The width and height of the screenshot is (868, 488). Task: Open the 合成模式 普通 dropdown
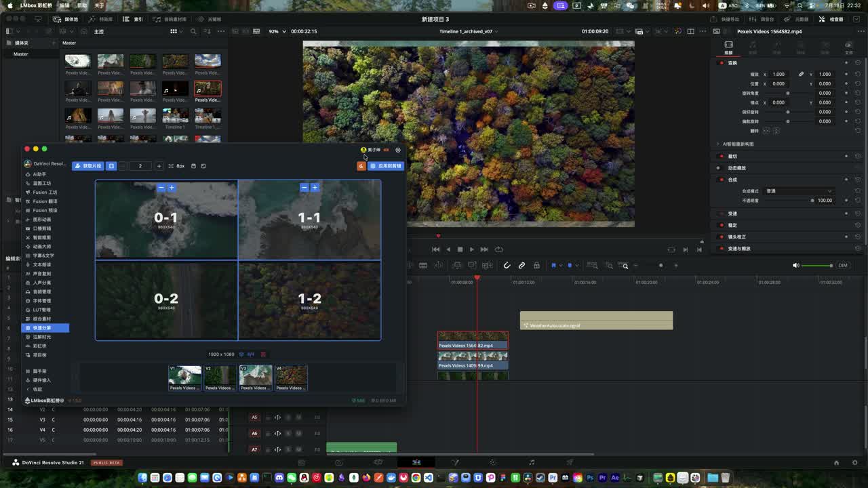[x=798, y=191]
